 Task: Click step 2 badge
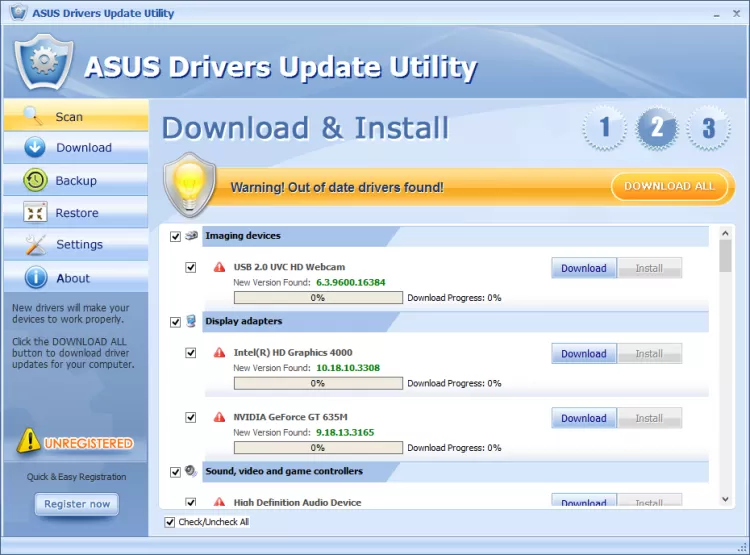click(x=657, y=128)
